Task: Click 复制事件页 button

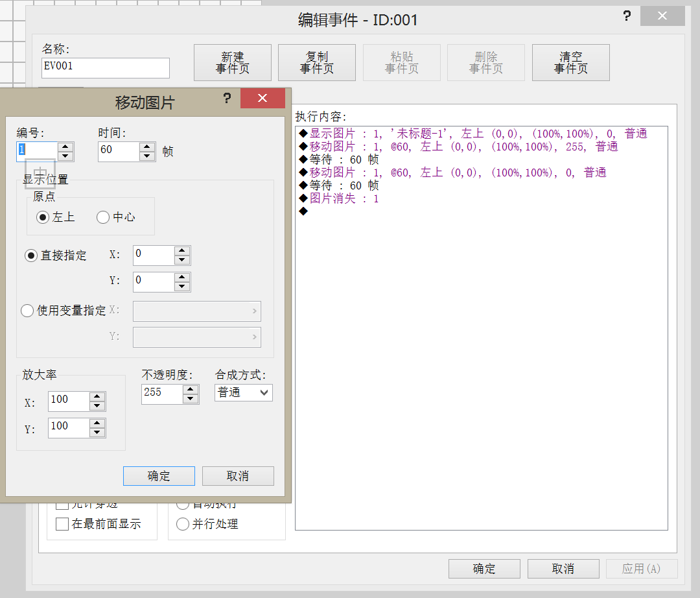Action: pos(317,62)
